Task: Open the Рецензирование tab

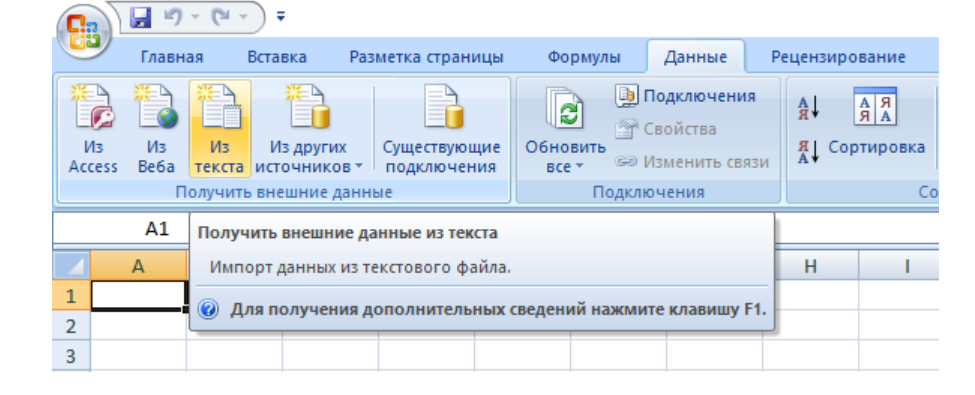Action: click(838, 57)
